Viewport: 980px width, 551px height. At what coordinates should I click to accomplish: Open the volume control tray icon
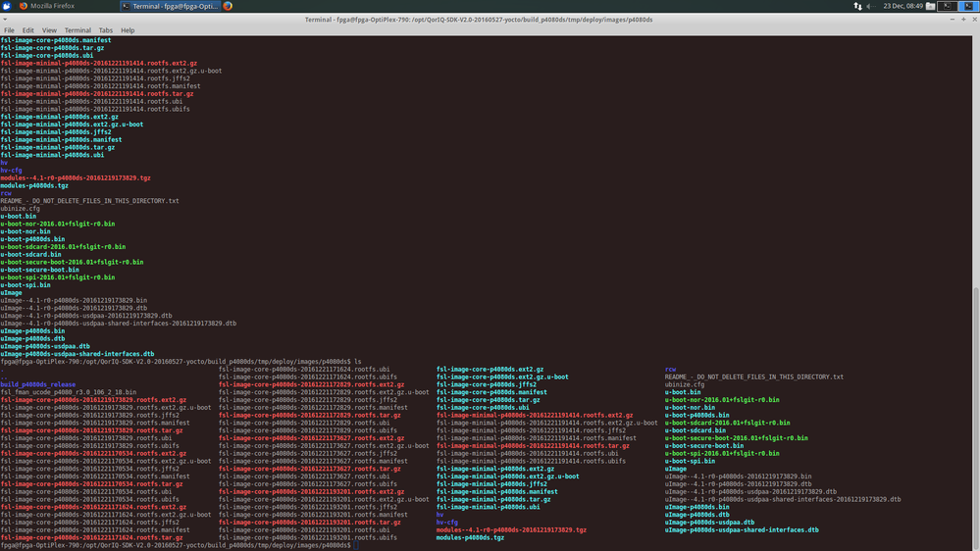coord(870,6)
